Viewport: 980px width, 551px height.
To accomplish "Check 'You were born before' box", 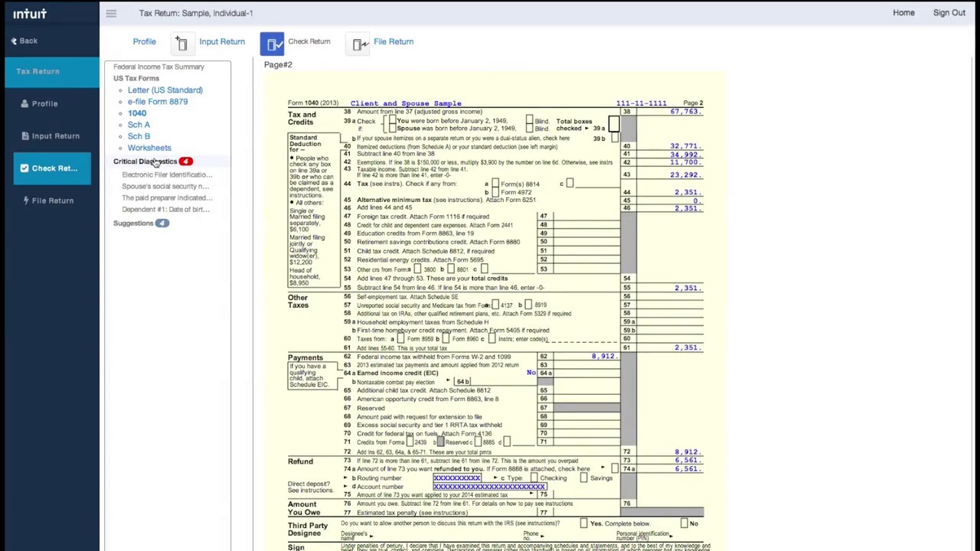I will tap(392, 121).
